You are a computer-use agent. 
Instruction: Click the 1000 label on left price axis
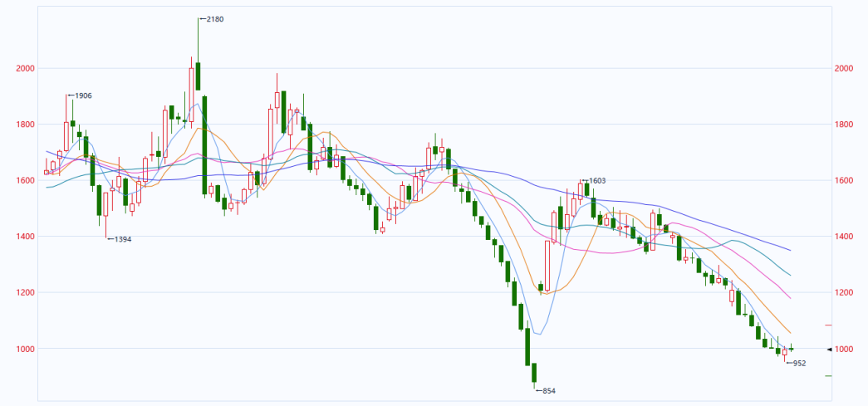pyautogui.click(x=26, y=349)
